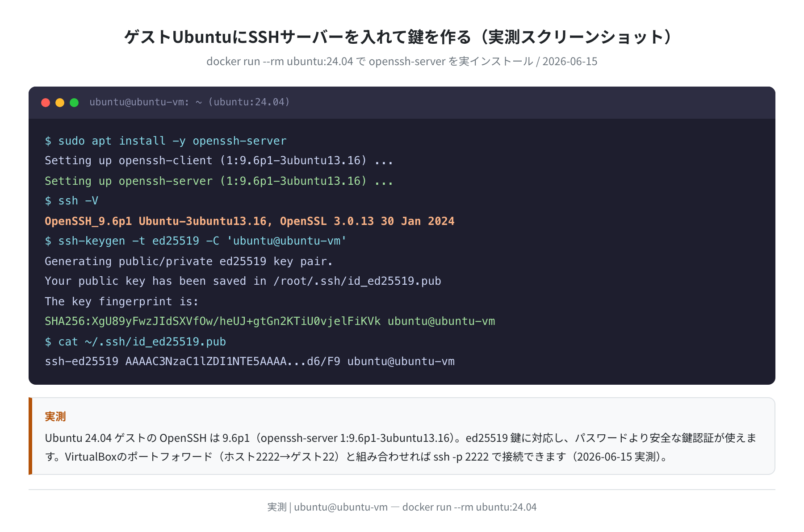Image resolution: width=804 pixels, height=532 pixels.
Task: Click the green maximize dot in terminal
Action: (74, 103)
